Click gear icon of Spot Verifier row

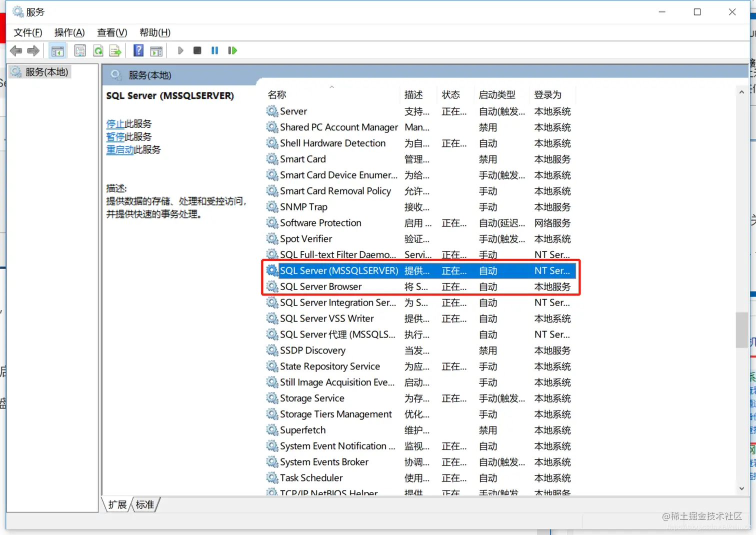[x=272, y=238]
